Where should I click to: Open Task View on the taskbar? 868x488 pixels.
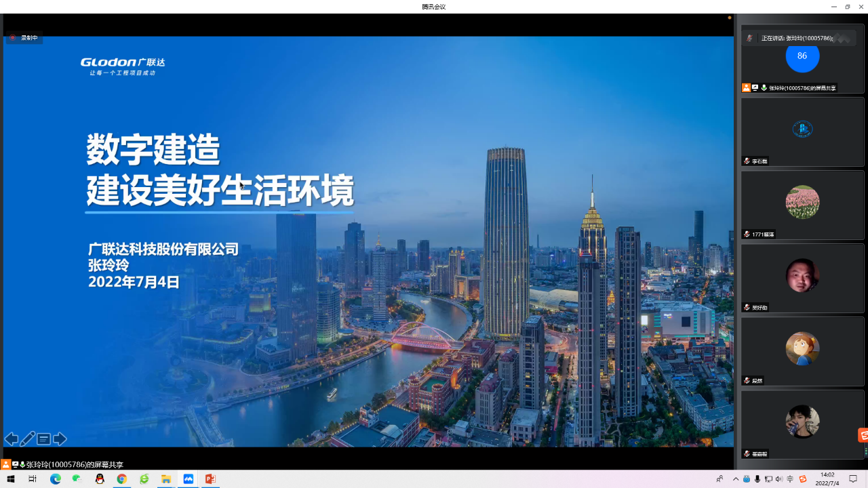(x=32, y=479)
